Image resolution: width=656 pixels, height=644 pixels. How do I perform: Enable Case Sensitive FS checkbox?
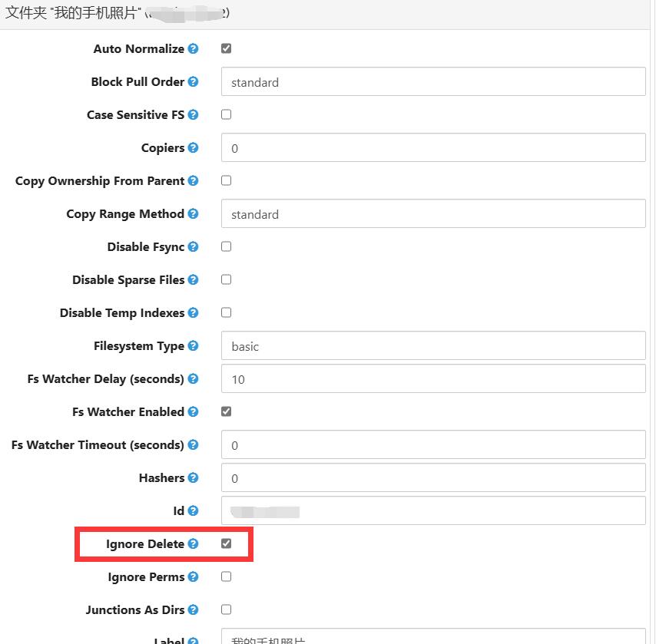click(x=227, y=114)
